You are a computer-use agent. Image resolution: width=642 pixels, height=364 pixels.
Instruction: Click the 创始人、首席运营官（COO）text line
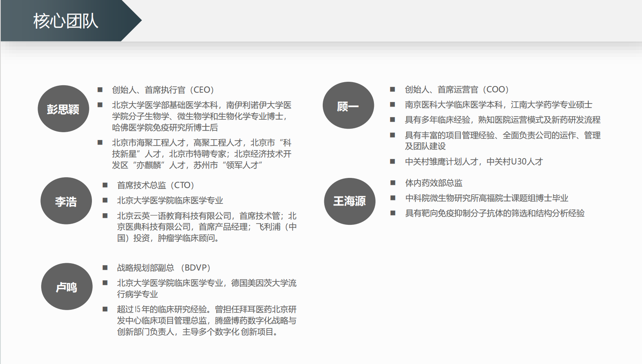457,90
